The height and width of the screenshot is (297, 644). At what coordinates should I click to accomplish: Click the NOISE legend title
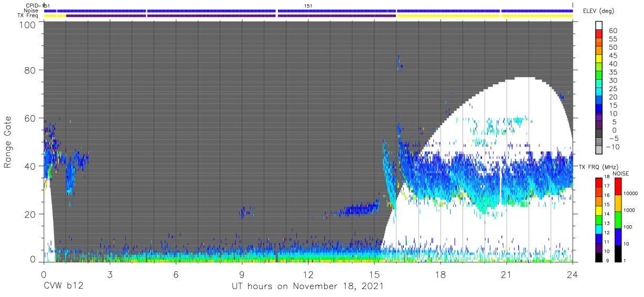pos(621,173)
